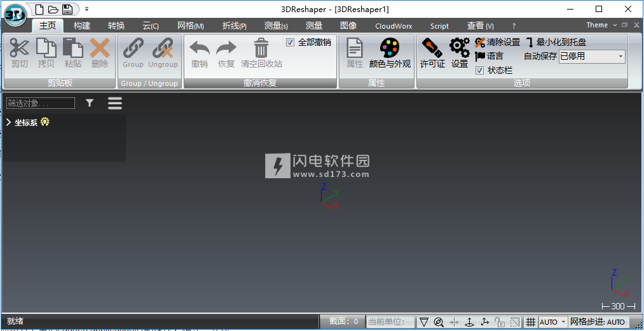The width and height of the screenshot is (644, 331).
Task: Toggle the padlock status bar icon
Action: click(x=500, y=322)
